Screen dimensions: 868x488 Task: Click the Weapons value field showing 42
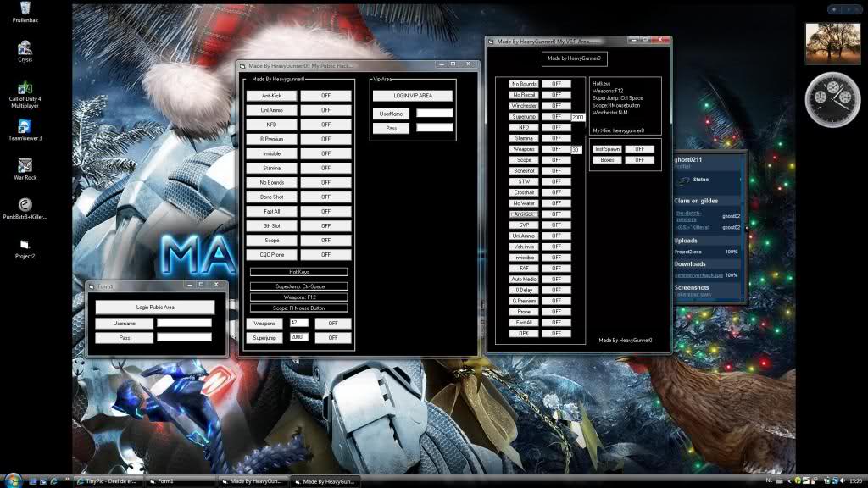[299, 323]
